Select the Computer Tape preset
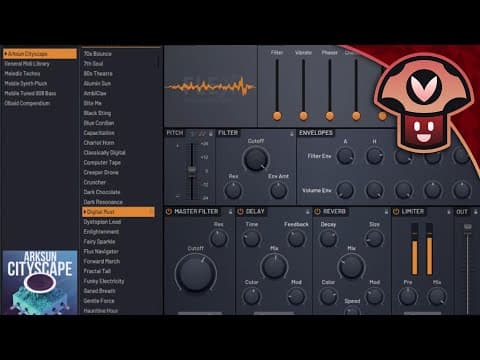This screenshot has height=360, width=480. pyautogui.click(x=102, y=163)
